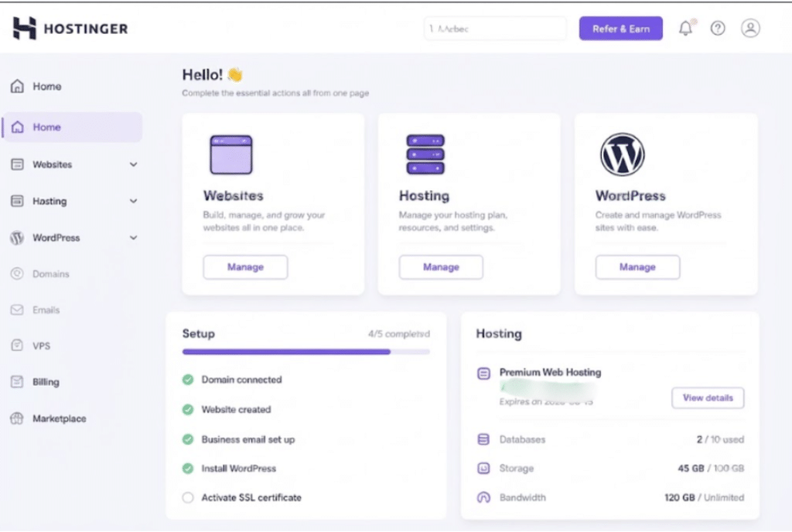The width and height of the screenshot is (792, 532).
Task: Click the Website created green check
Action: coord(188,409)
